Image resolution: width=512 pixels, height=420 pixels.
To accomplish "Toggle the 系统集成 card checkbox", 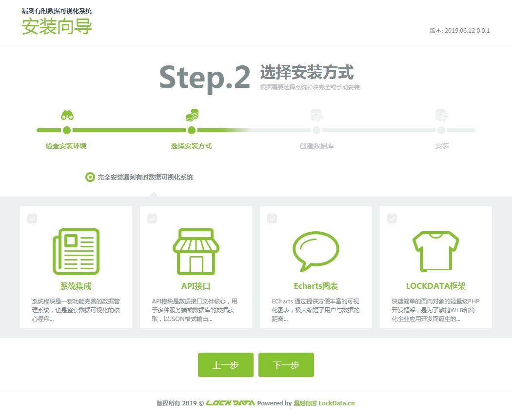I will tap(32, 218).
